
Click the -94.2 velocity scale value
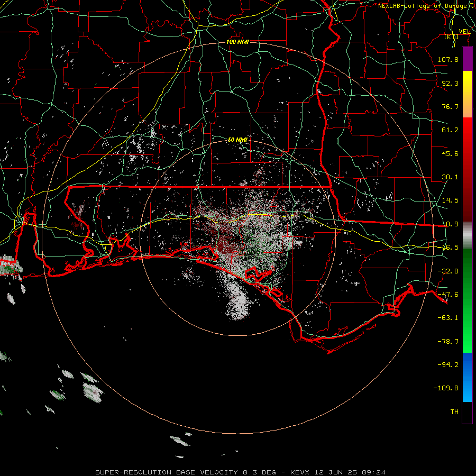click(448, 364)
